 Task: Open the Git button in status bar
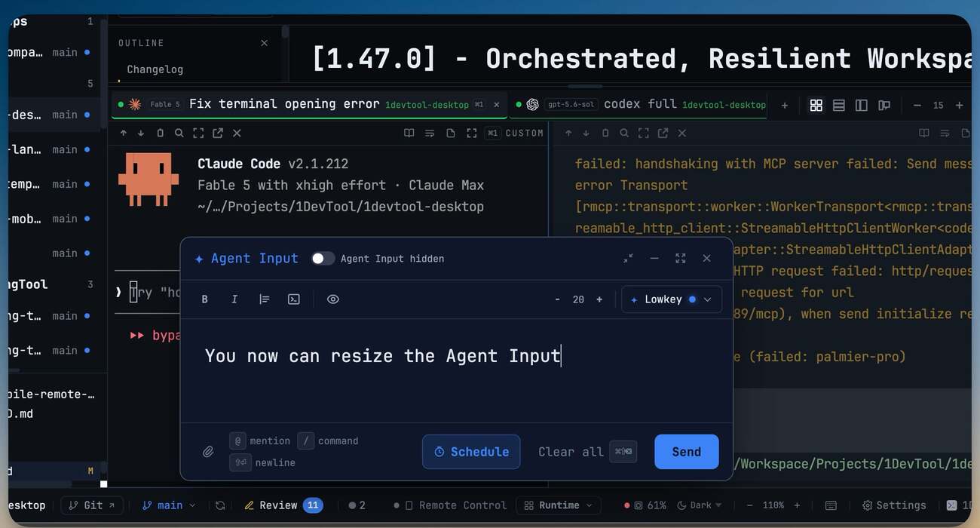(x=93, y=505)
